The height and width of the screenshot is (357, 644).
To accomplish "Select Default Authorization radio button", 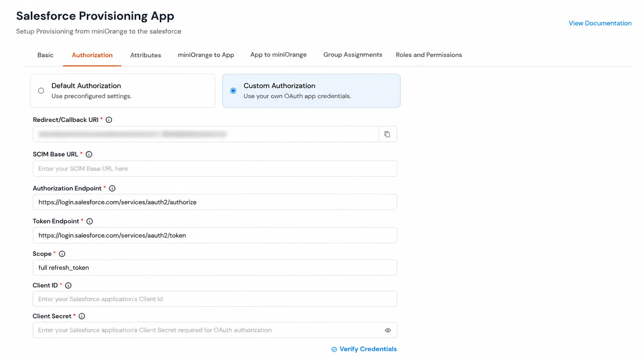I will 41,91.
